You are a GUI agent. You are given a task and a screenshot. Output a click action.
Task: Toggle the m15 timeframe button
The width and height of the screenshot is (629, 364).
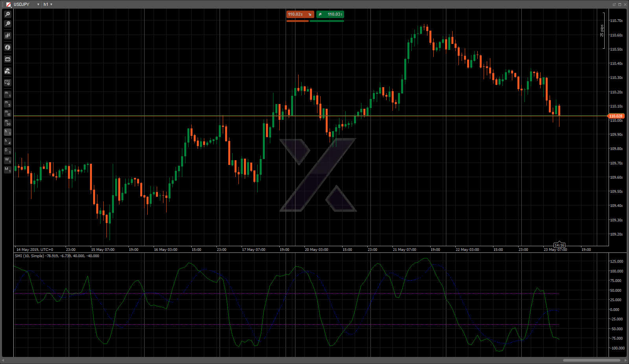[x=7, y=113]
